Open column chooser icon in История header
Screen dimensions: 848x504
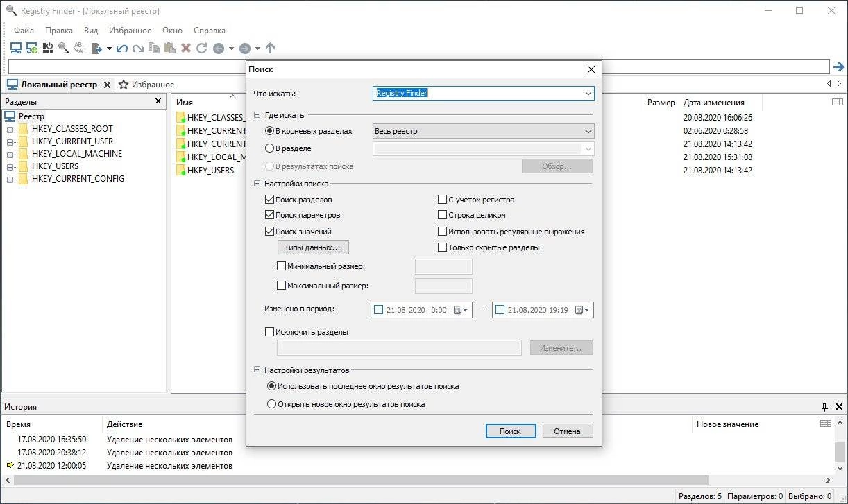pos(826,424)
